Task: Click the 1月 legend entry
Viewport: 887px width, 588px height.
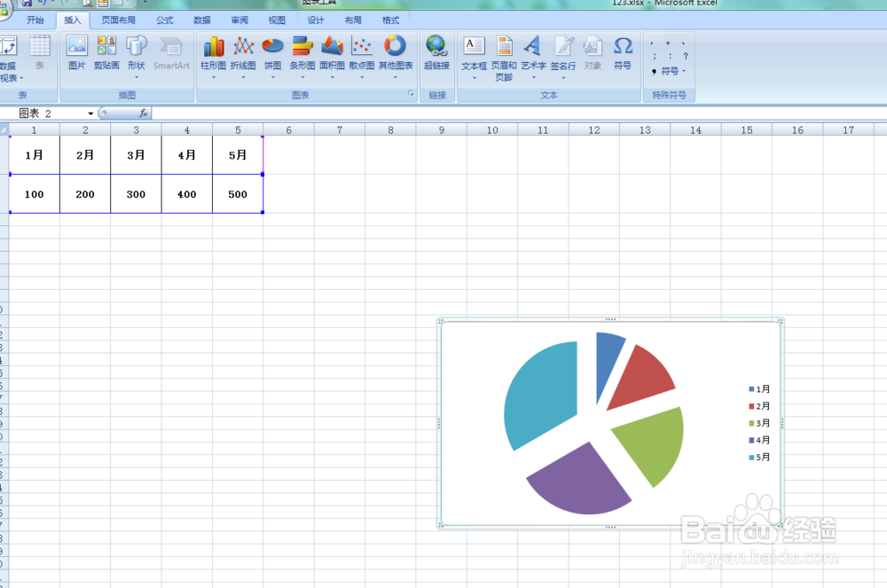Action: [759, 389]
